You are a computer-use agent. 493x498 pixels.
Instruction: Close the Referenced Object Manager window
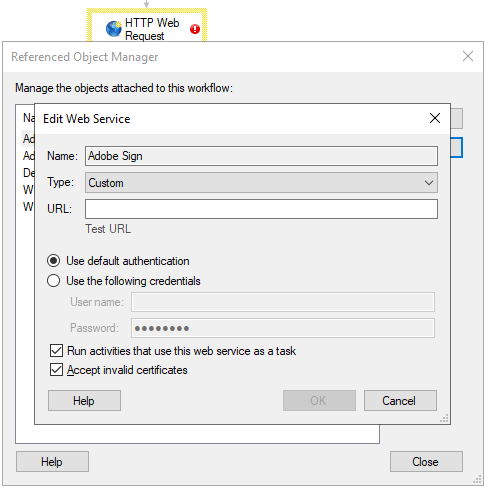point(468,56)
